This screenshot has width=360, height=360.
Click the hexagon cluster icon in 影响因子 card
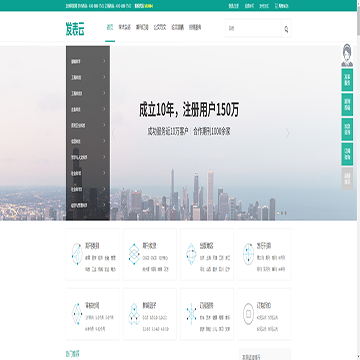[134, 314]
